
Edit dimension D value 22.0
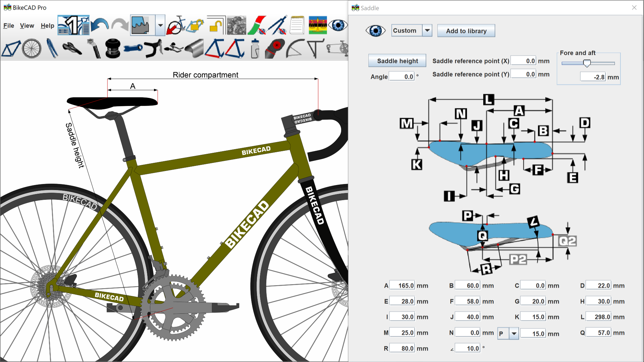click(599, 286)
